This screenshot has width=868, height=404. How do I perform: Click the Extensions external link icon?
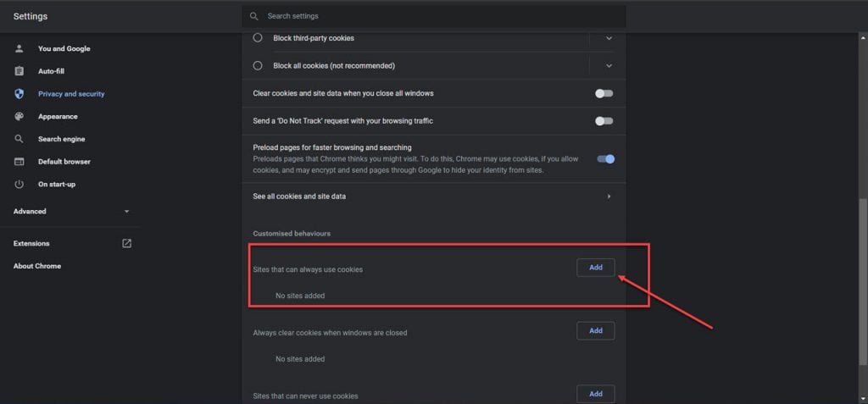(x=126, y=243)
